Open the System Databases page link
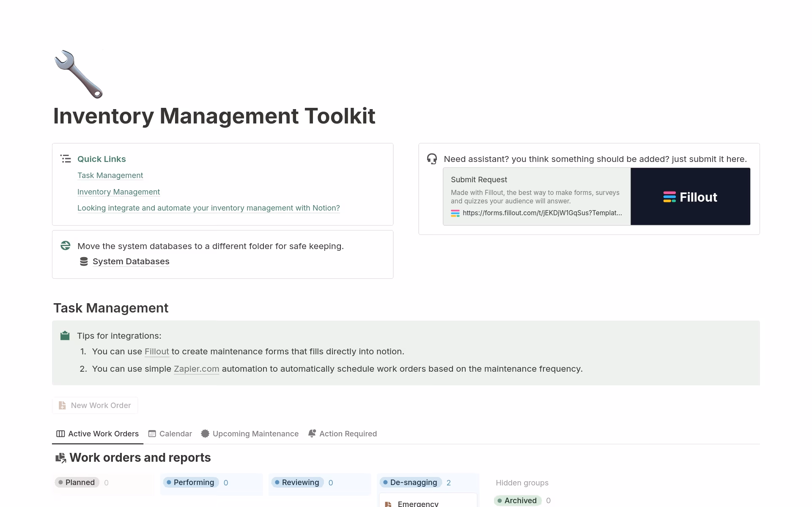Screen dimensions: 812x507 (131, 262)
